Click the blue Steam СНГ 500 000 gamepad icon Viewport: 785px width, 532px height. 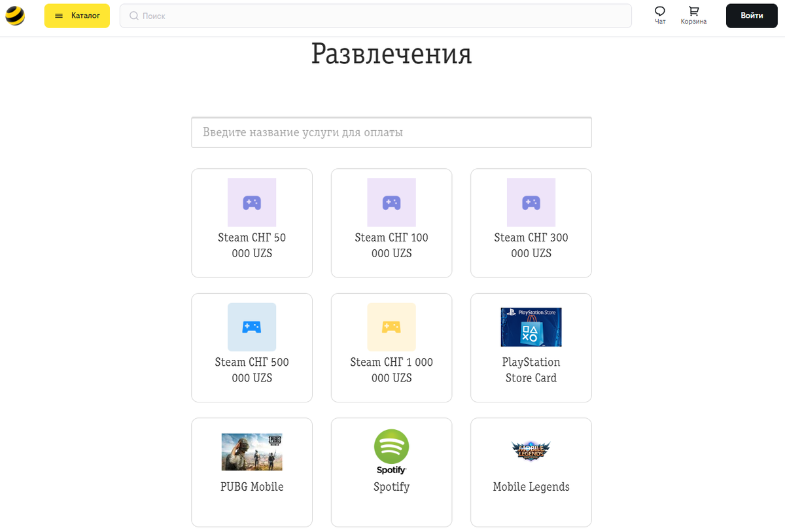point(252,327)
